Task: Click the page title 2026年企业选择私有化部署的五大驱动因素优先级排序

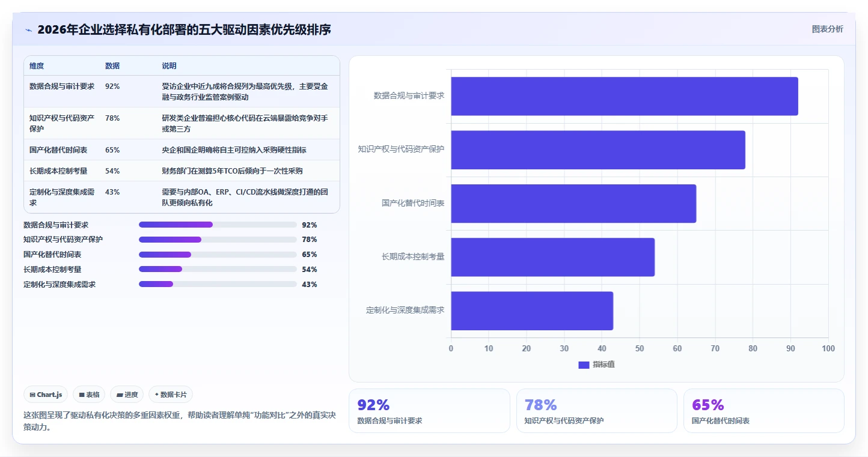Action: click(184, 29)
